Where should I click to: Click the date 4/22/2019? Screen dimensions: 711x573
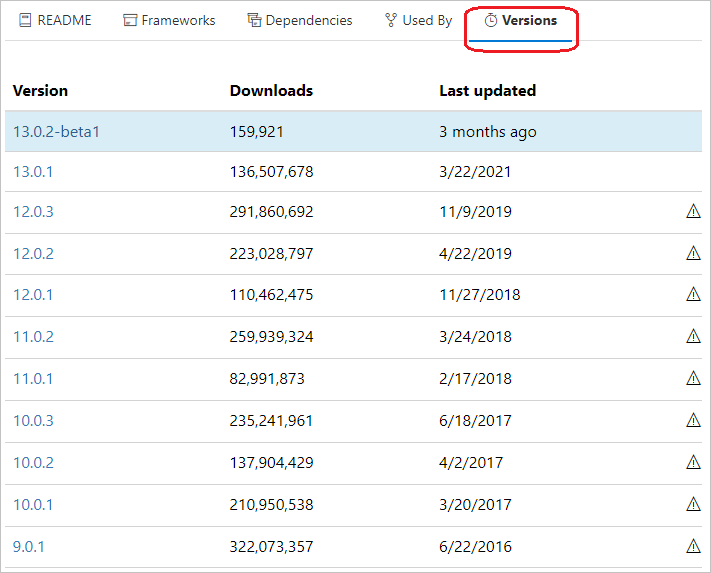coord(475,253)
